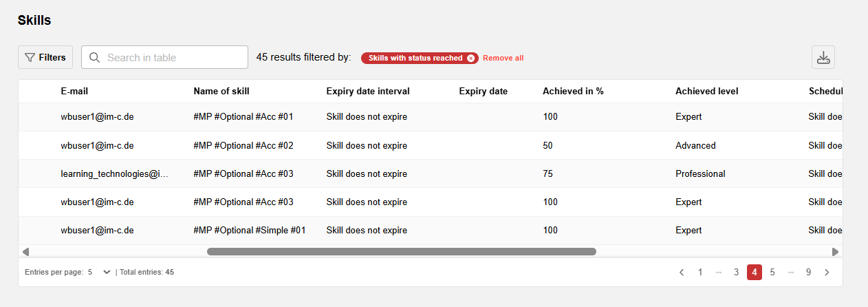Image resolution: width=868 pixels, height=307 pixels.
Task: Sort by Name of skill column header
Action: pos(221,92)
